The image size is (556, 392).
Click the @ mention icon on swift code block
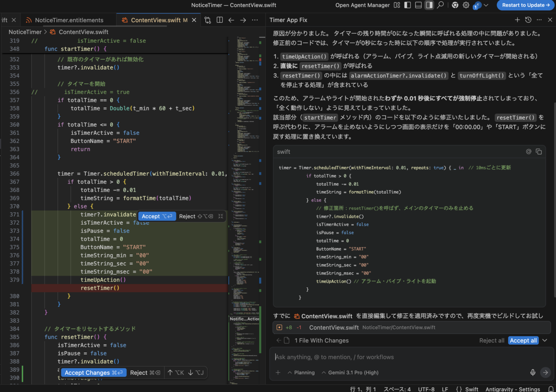click(x=529, y=152)
